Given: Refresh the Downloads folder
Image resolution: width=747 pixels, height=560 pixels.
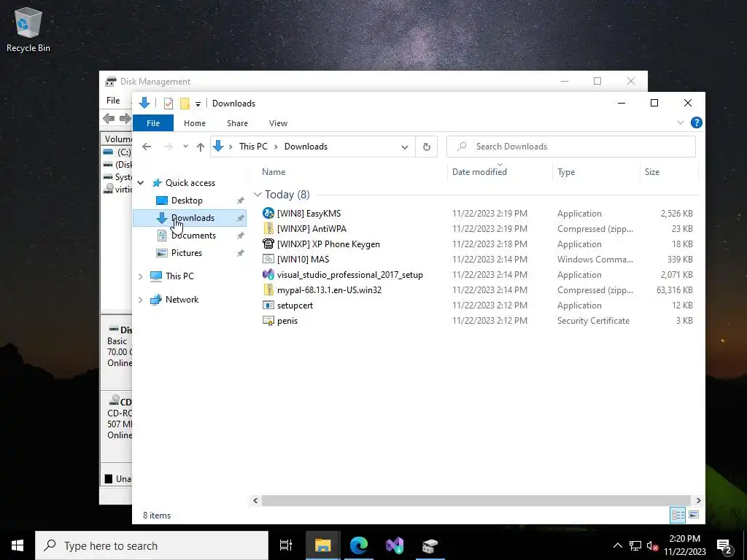Looking at the screenshot, I should coord(426,147).
